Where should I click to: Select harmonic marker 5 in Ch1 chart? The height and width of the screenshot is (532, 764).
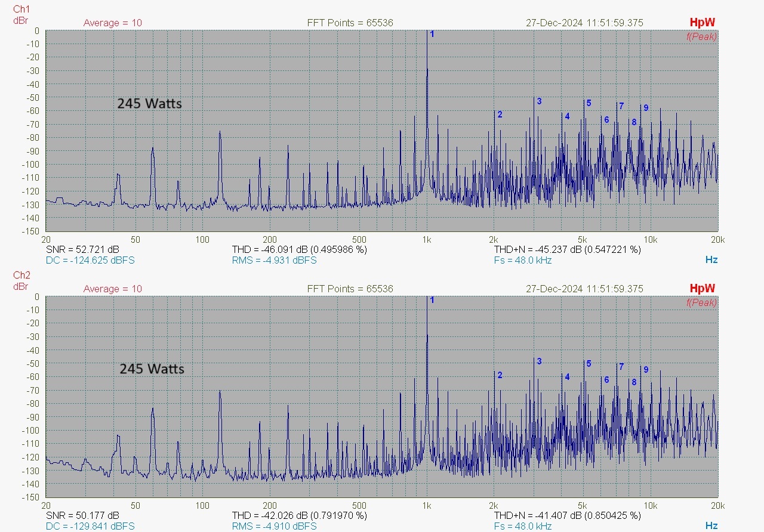589,103
